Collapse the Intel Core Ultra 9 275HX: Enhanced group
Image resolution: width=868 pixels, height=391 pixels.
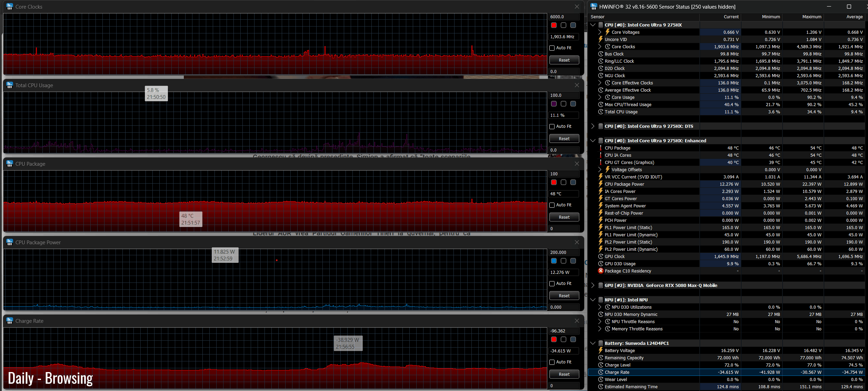coord(593,141)
